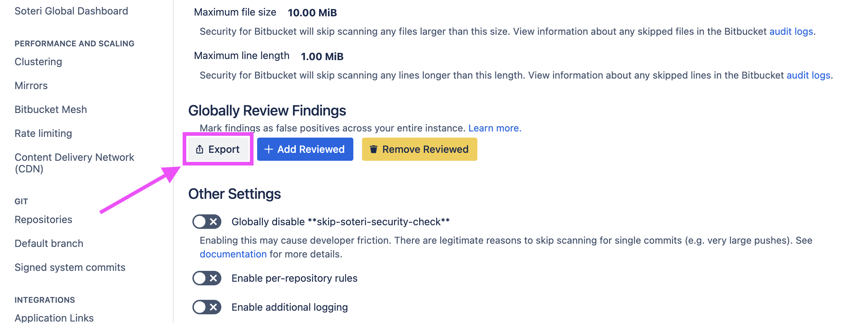The width and height of the screenshot is (868, 323).
Task: Open audit logs link under Maximum file size
Action: [x=791, y=32]
